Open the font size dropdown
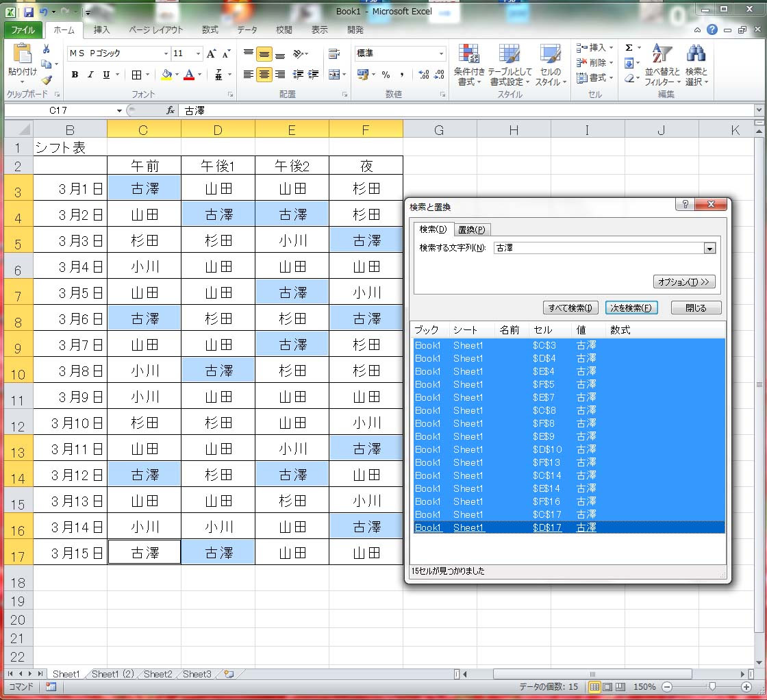The height and width of the screenshot is (700, 767). coord(198,53)
